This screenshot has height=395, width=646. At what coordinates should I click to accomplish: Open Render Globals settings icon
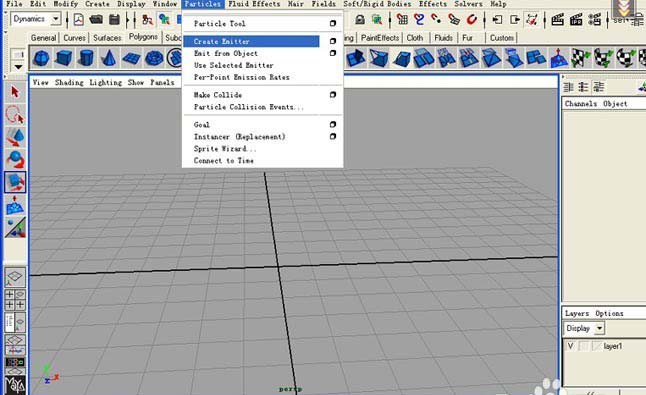click(594, 19)
